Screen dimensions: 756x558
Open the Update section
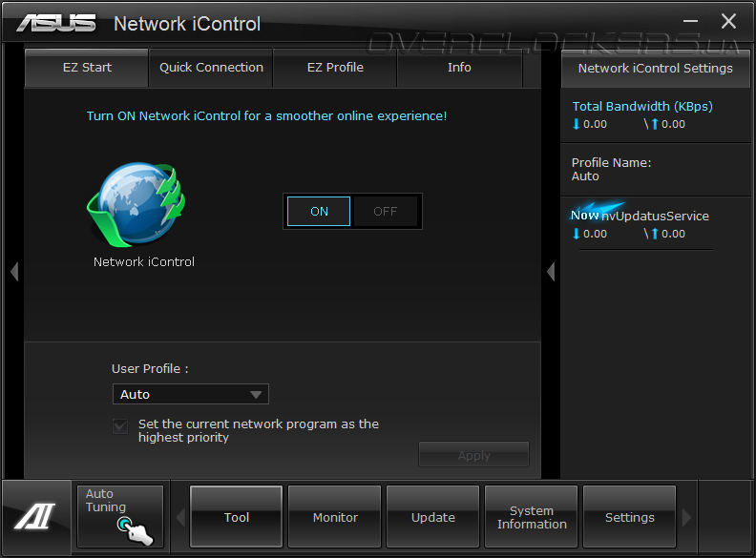coord(433,517)
